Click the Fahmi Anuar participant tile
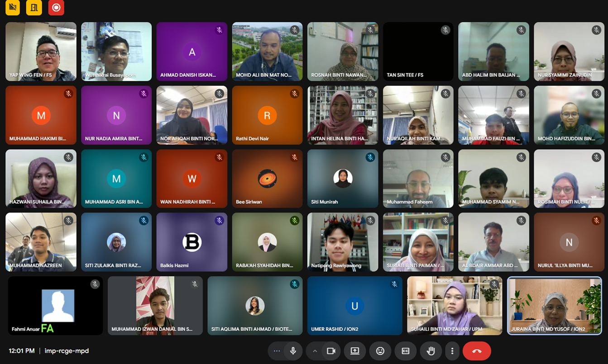The image size is (608, 364). click(55, 306)
